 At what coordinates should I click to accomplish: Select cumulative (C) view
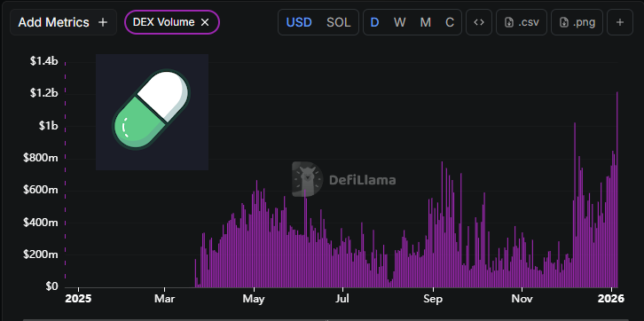click(x=450, y=22)
